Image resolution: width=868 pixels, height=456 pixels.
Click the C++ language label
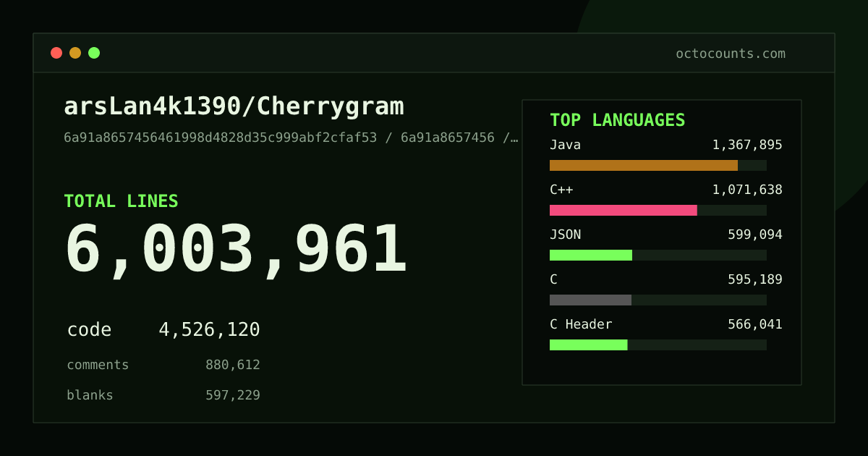(x=561, y=190)
